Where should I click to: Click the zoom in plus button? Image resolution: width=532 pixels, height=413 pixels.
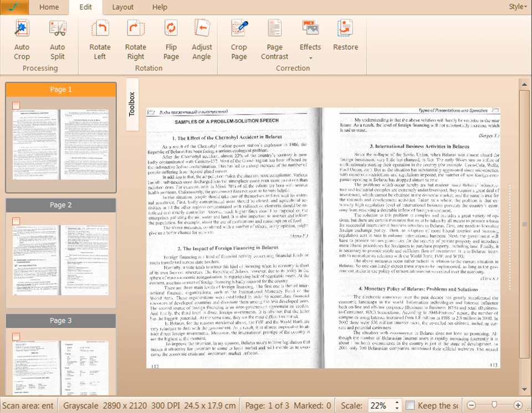pos(518,405)
